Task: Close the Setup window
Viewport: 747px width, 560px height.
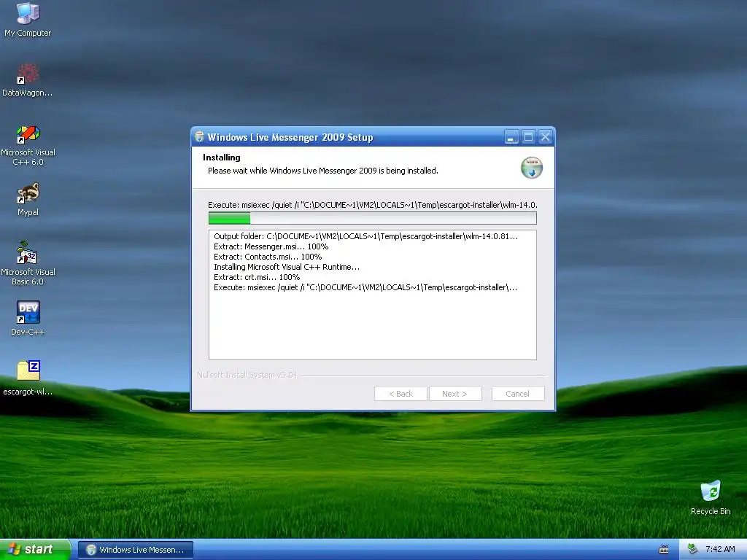Action: click(545, 138)
